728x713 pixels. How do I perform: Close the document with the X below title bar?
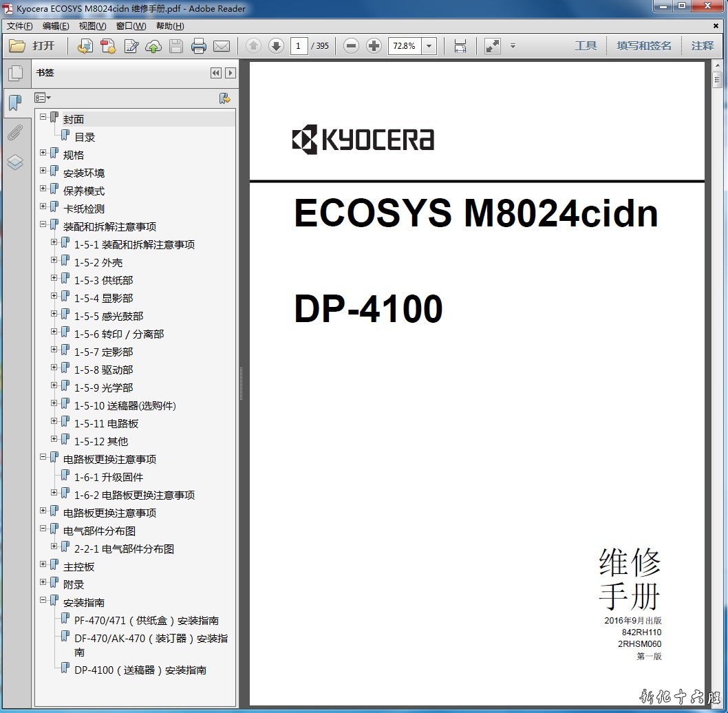pyautogui.click(x=716, y=26)
